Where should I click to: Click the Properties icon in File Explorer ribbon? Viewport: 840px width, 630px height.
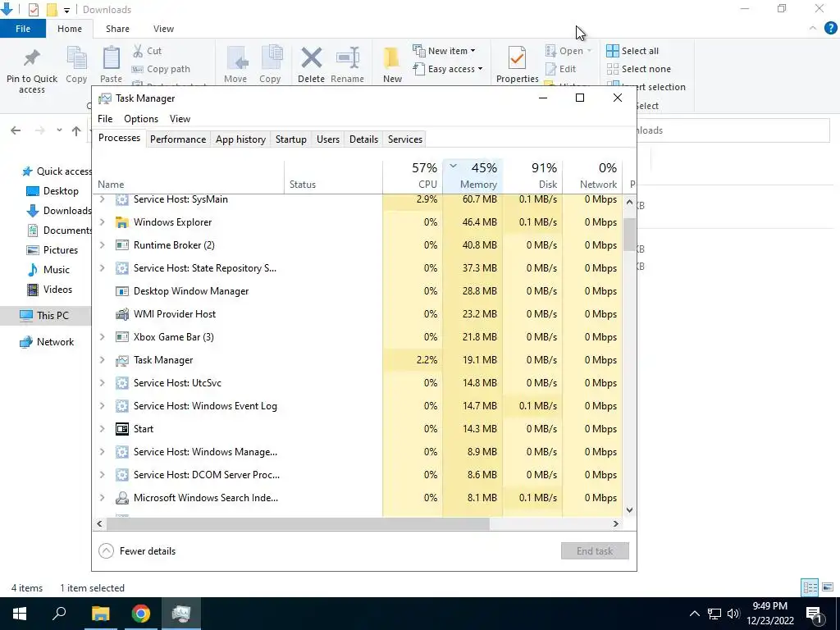(517, 58)
